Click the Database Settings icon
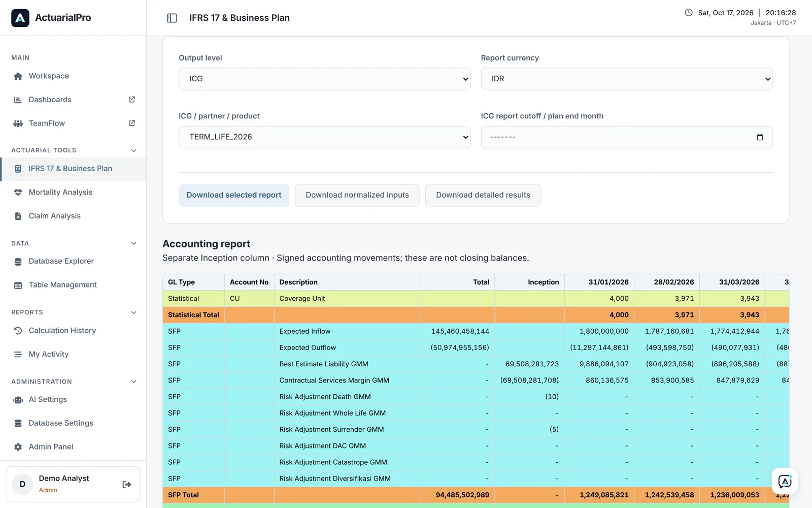 coord(18,423)
